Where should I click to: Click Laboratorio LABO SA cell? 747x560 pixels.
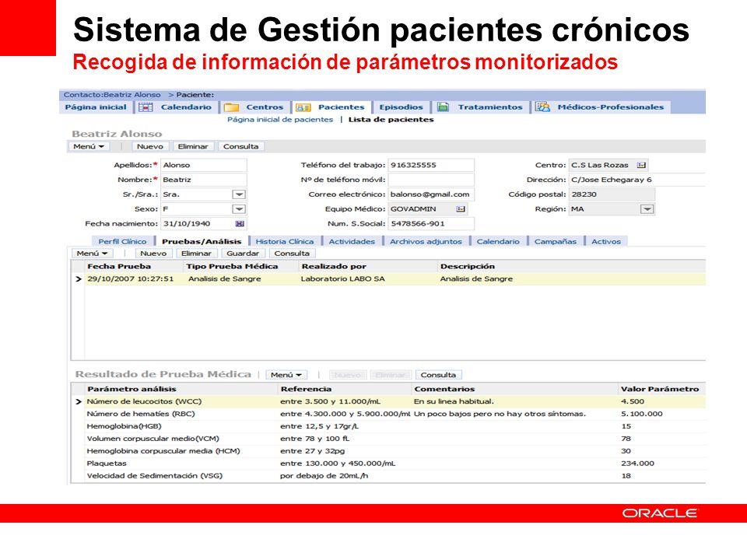coord(342,279)
